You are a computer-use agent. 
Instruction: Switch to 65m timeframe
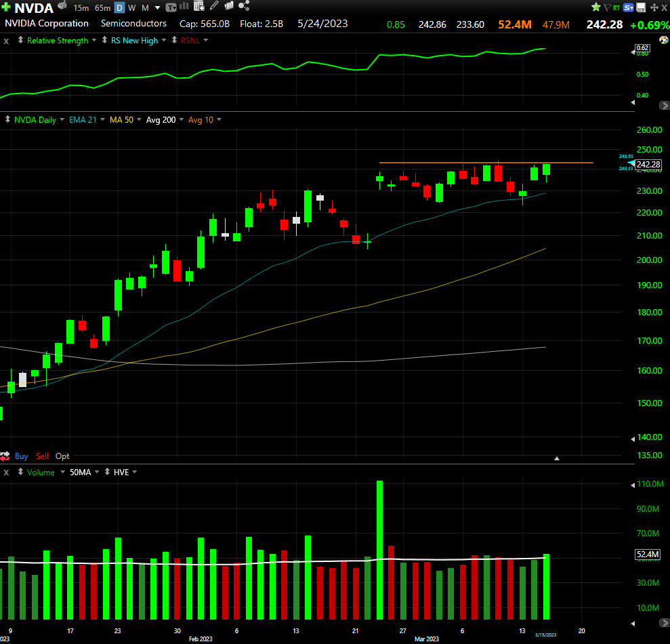(102, 7)
